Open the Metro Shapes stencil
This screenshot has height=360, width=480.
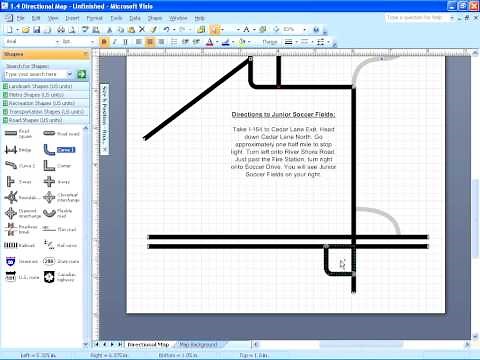[x=45, y=95]
